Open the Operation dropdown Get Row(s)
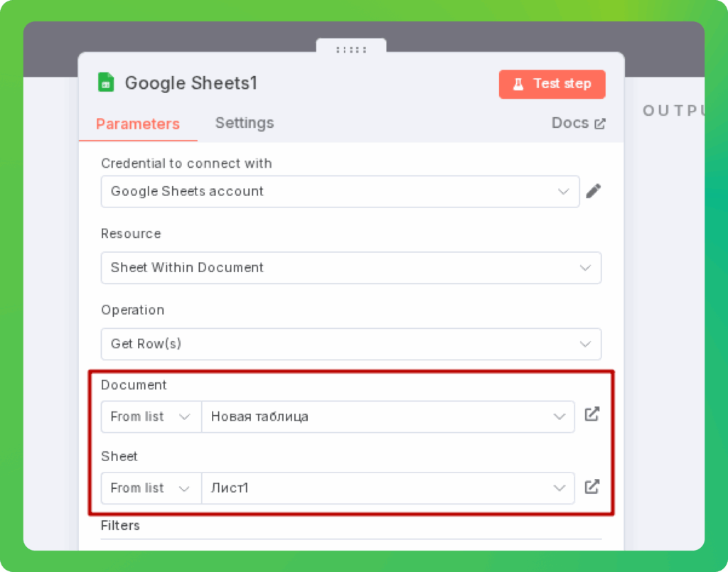Image resolution: width=728 pixels, height=572 pixels. tap(351, 344)
